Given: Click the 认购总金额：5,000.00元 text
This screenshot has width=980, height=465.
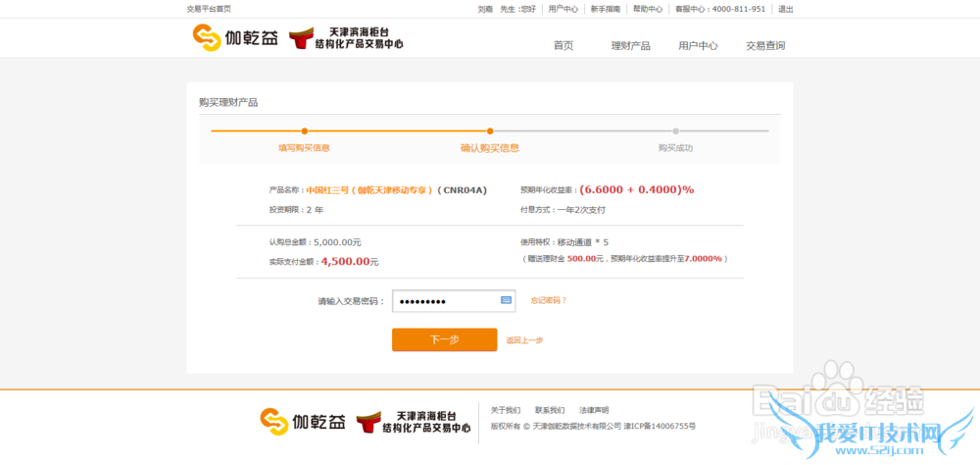Looking at the screenshot, I should (x=315, y=242).
